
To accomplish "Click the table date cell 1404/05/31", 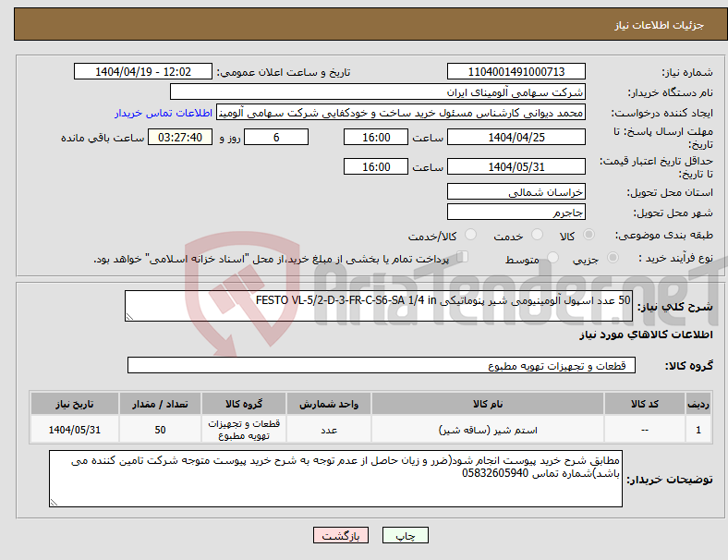I will (75, 430).
